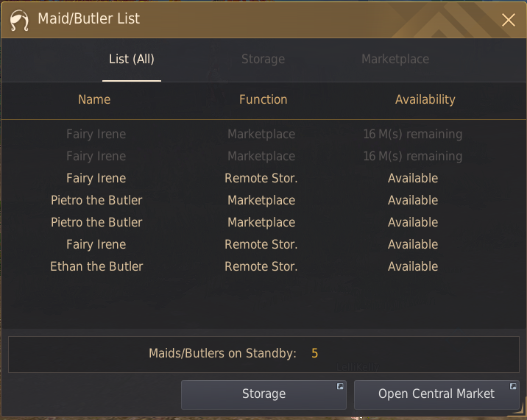Image resolution: width=527 pixels, height=420 pixels.
Task: Click the Function column header
Action: 263,99
